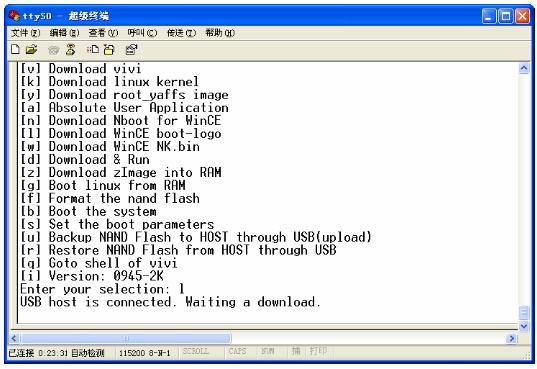Viewport: 537px width, 369px height.
Task: Click the New connection toolbar icon
Action: coord(15,49)
